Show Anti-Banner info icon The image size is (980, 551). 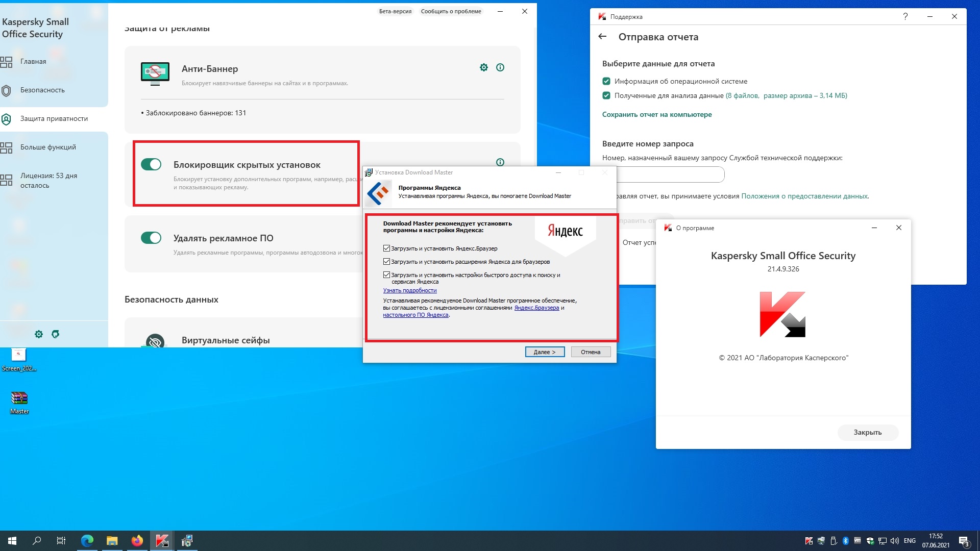tap(500, 67)
